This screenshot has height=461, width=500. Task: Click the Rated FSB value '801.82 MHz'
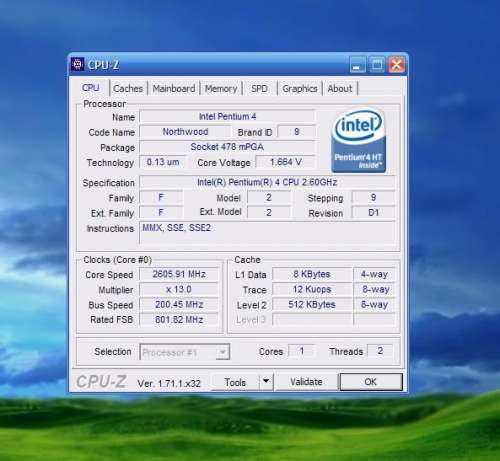click(179, 320)
